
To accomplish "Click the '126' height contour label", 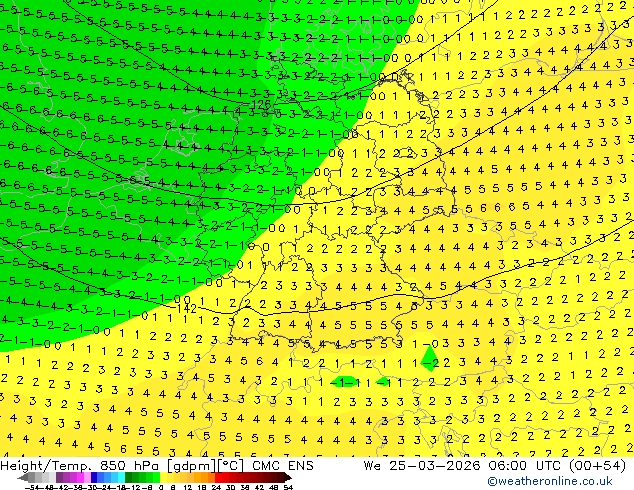I will click(260, 105).
